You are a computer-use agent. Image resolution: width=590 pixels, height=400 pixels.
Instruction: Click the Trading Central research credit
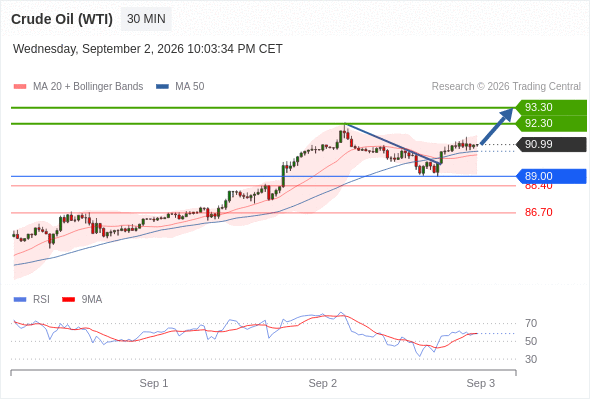coord(506,87)
